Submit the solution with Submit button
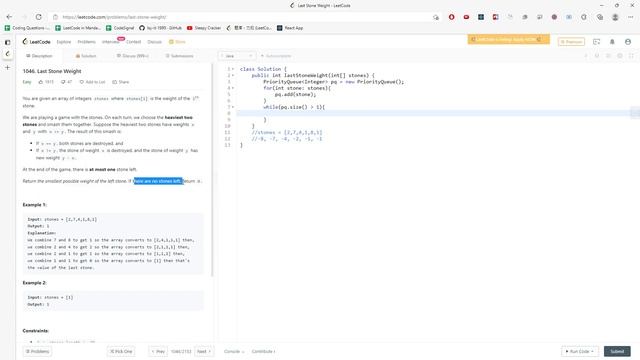The height and width of the screenshot is (360, 640). (617, 351)
